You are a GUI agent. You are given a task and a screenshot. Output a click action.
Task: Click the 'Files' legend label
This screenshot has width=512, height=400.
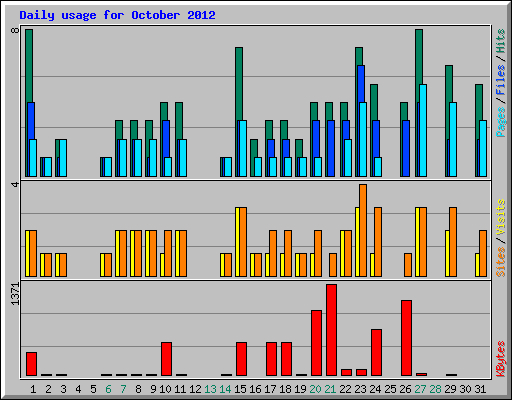[x=501, y=80]
